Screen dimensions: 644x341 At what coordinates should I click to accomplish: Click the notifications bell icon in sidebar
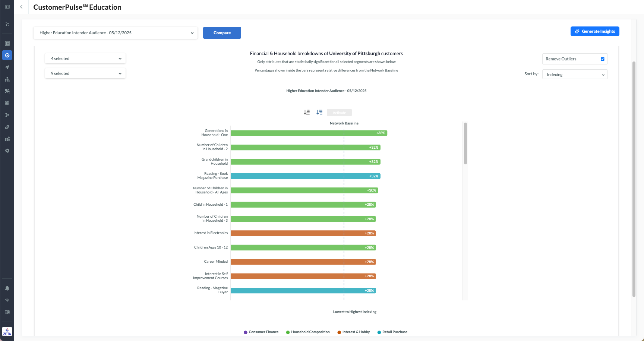(7, 288)
